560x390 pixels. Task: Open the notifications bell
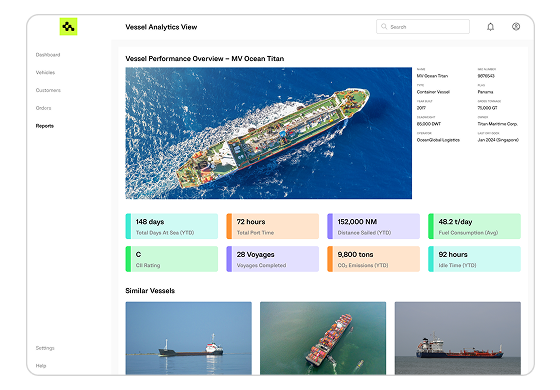[x=490, y=27]
